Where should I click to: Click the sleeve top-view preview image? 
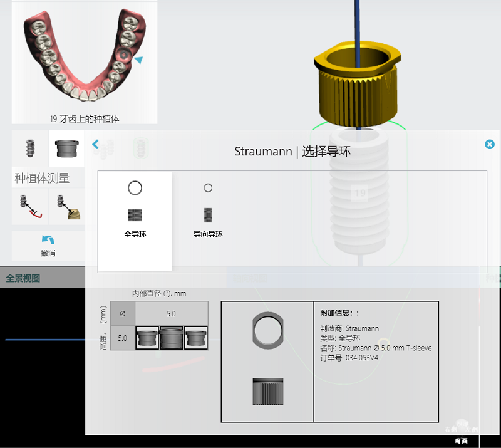coord(268,330)
